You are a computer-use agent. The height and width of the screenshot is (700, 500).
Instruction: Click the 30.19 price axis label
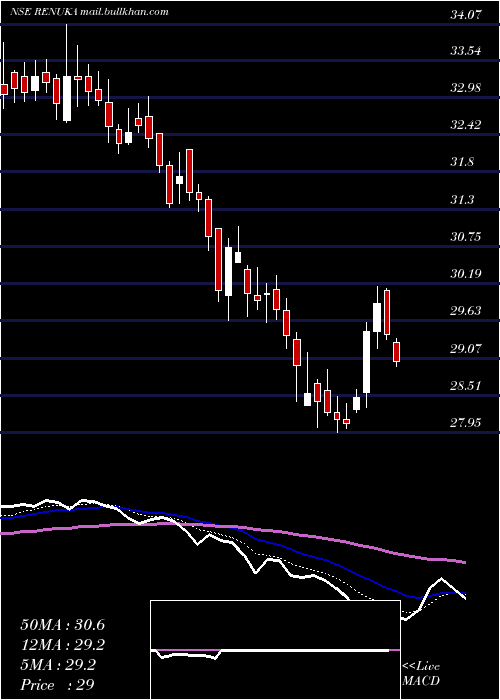466,274
